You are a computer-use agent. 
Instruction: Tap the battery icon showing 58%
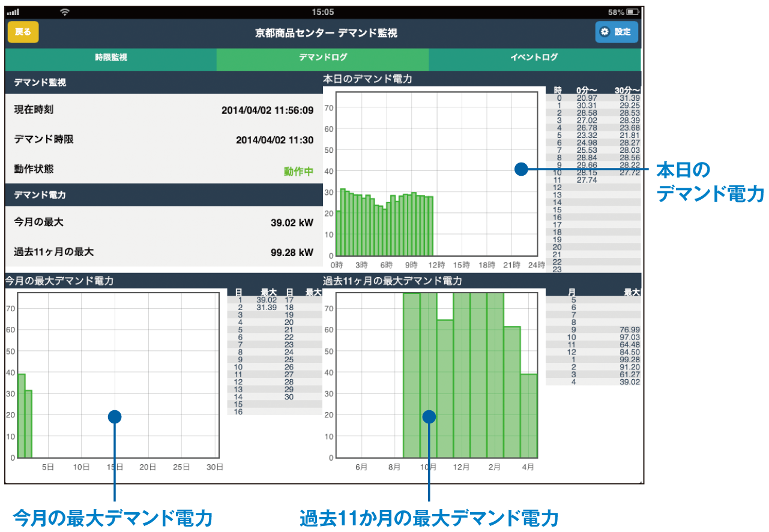(x=632, y=12)
